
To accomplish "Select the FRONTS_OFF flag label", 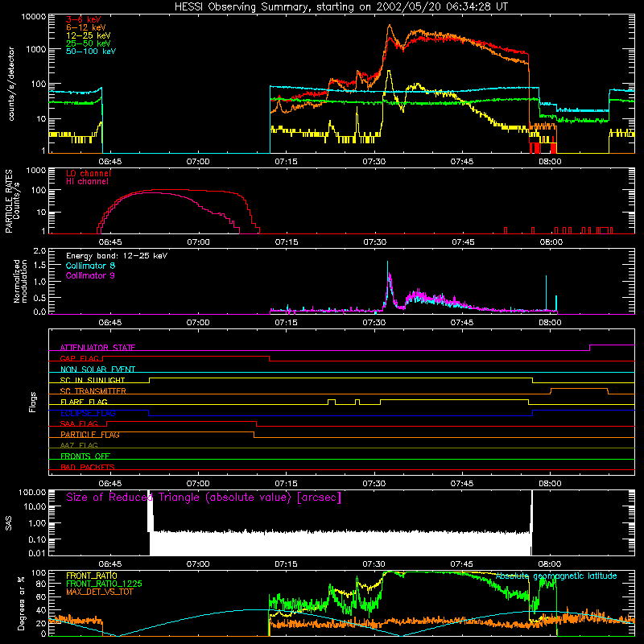I will pyautogui.click(x=85, y=456).
